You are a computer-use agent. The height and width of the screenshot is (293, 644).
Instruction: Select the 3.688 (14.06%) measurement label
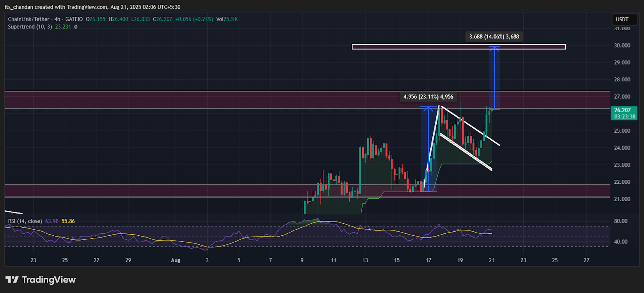(x=494, y=37)
